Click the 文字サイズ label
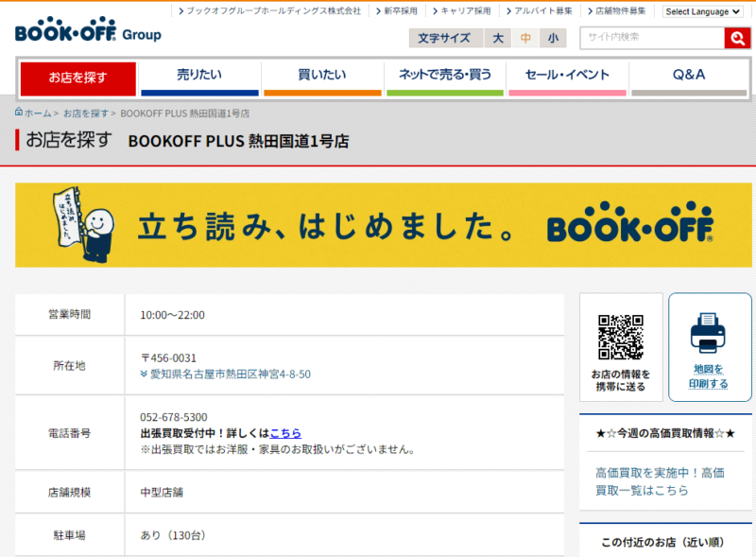This screenshot has height=557, width=756. 443,38
